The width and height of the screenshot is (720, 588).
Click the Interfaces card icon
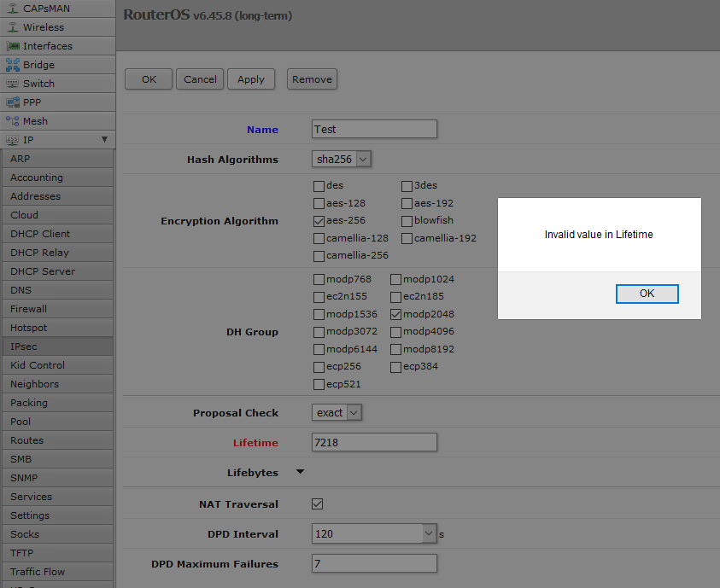13,46
